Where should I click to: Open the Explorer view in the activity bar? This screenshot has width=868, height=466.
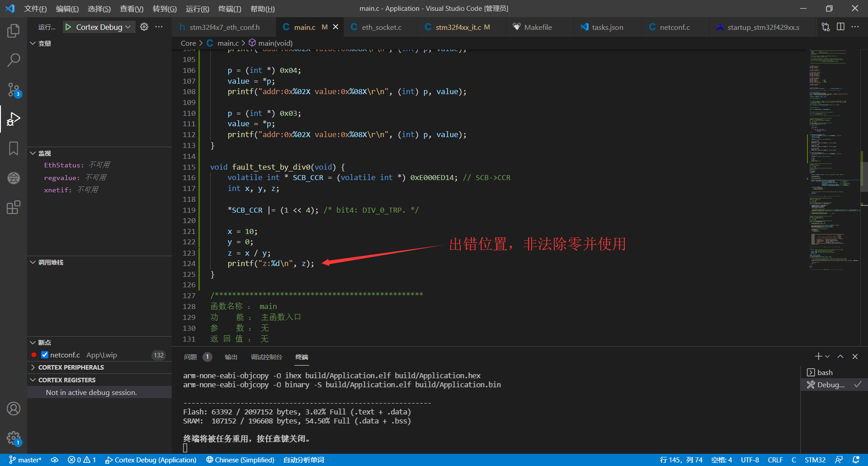[x=14, y=30]
